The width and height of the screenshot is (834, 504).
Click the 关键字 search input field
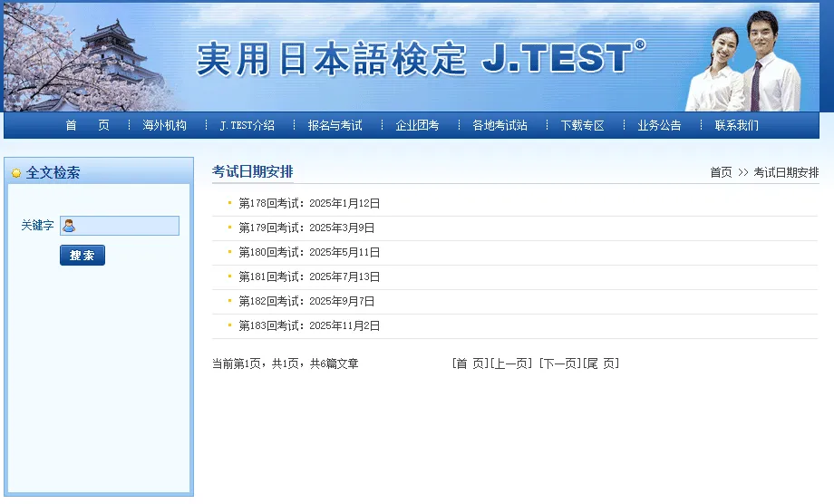(120, 226)
